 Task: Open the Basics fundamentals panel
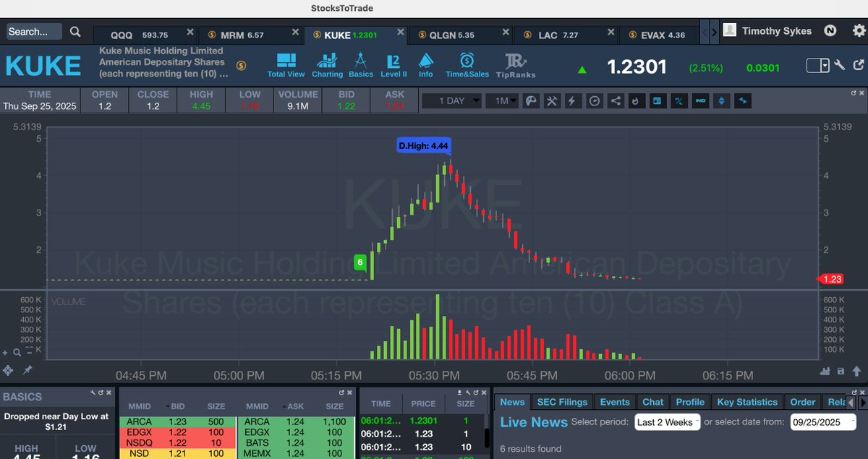pos(360,64)
